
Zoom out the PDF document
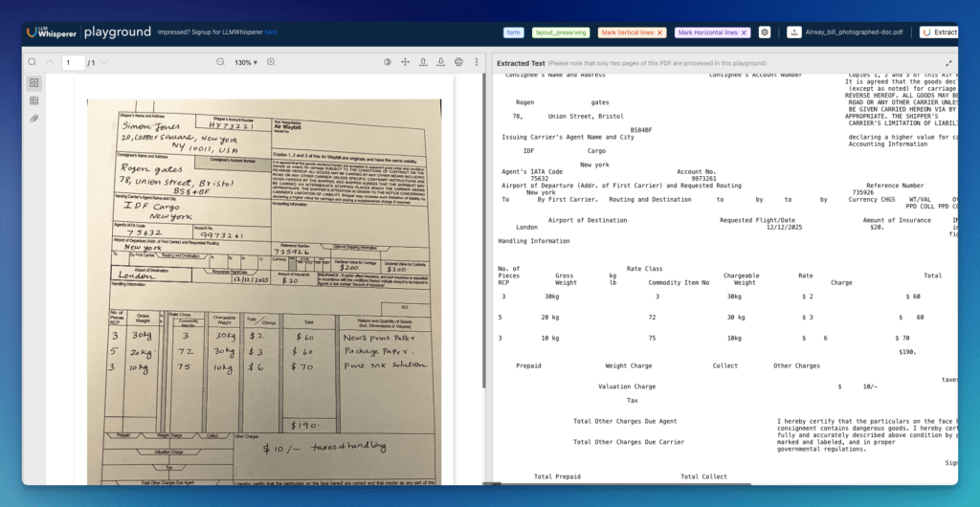tap(220, 62)
